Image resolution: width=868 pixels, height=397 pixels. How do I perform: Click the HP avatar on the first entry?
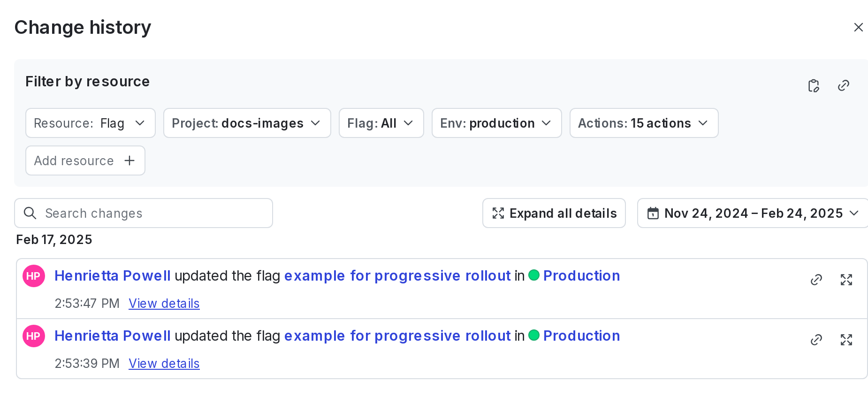34,276
